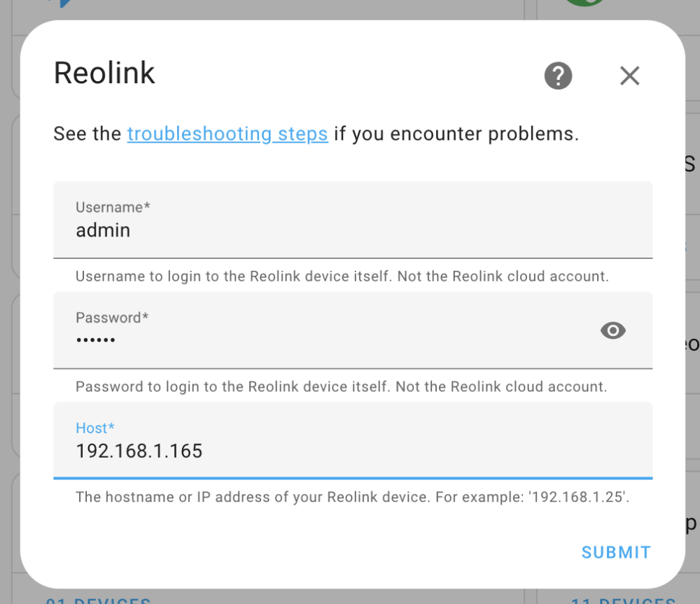The height and width of the screenshot is (604, 700).
Task: Click the Password helper text about cloud account
Action: coord(341,386)
